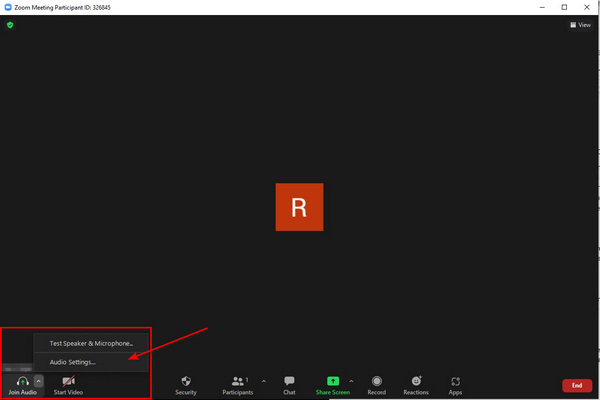Maximize the Zoom Meeting window
Viewport: 600px width, 400px height.
[x=564, y=7]
